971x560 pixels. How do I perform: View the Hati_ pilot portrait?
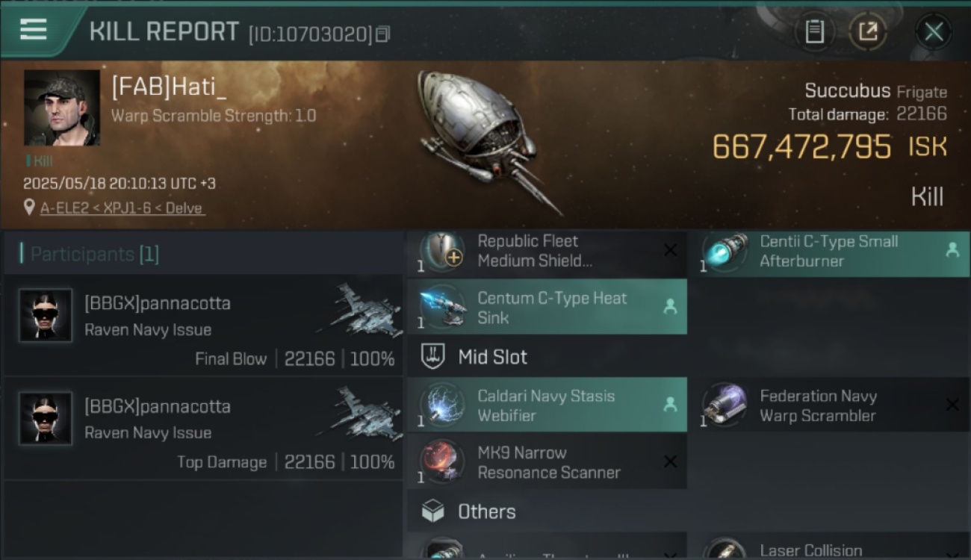point(62,108)
